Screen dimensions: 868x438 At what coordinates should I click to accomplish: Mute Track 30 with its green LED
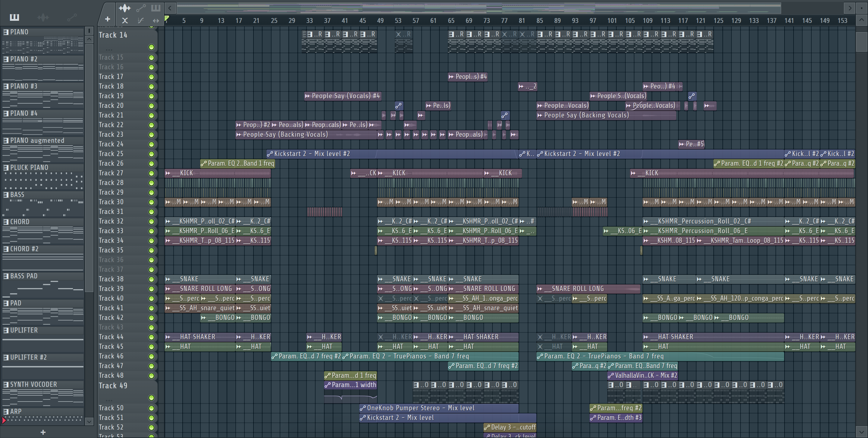point(151,202)
